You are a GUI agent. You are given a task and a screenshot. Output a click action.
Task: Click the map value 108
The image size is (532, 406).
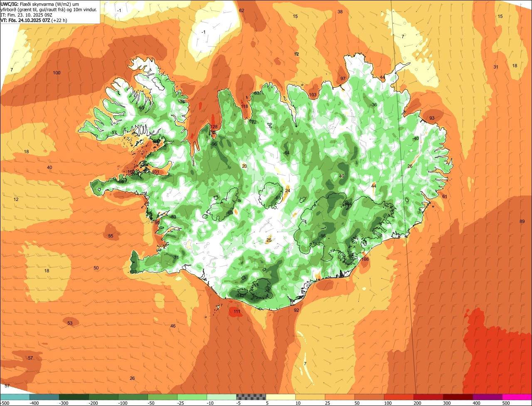click(x=365, y=259)
